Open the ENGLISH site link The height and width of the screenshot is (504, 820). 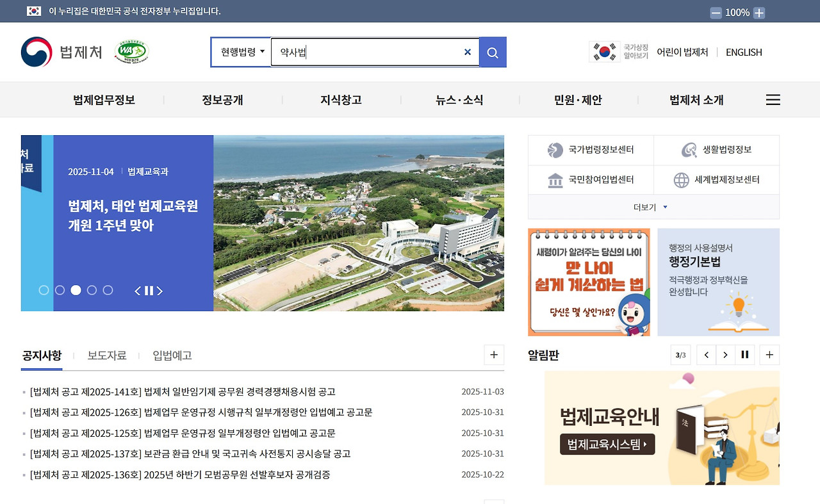point(743,52)
